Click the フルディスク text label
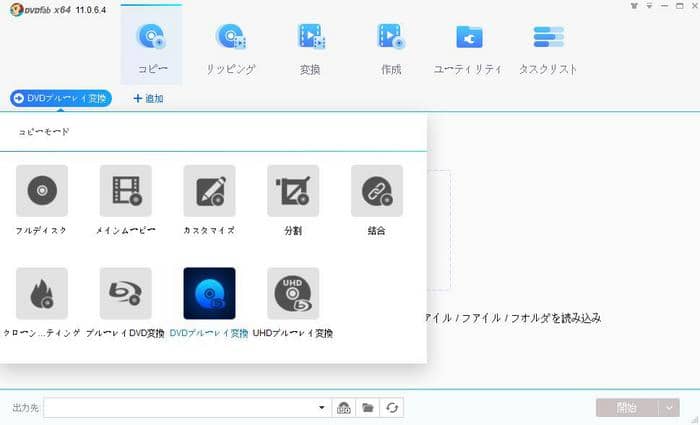 click(x=41, y=231)
